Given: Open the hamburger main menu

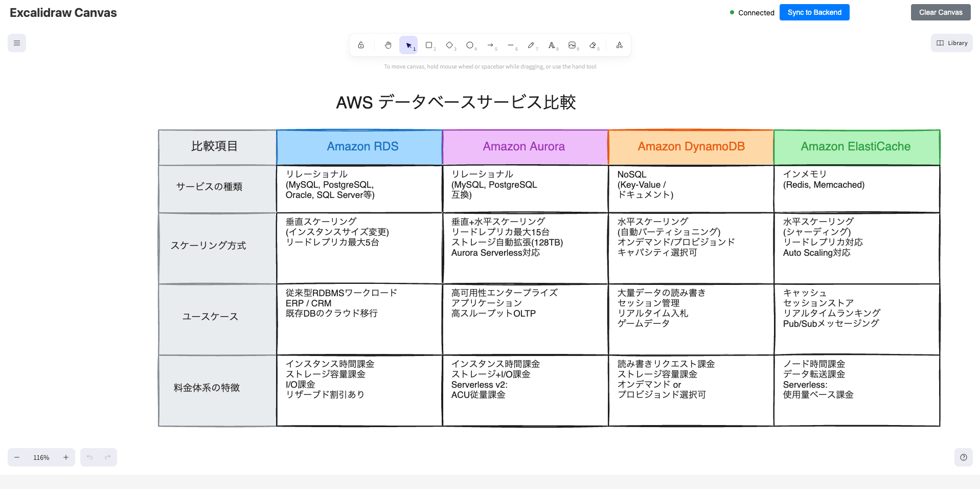Looking at the screenshot, I should coord(16,43).
